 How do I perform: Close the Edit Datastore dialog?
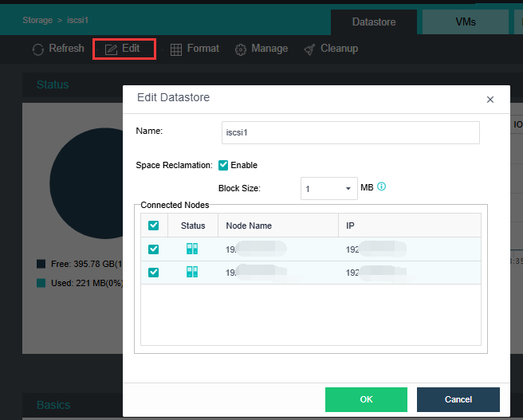490,100
